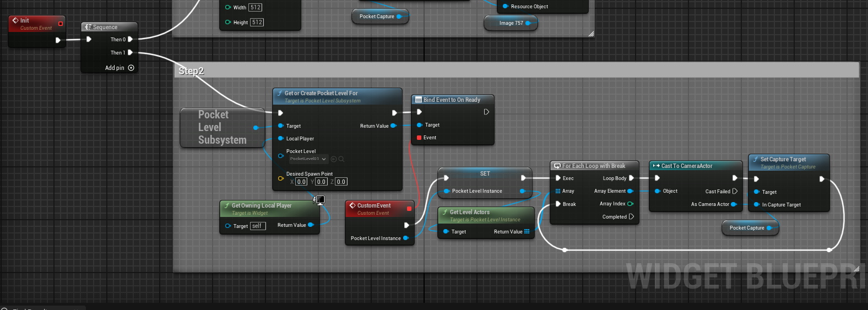
Task: Click the Step2 comment resize handle
Action: click(856, 269)
